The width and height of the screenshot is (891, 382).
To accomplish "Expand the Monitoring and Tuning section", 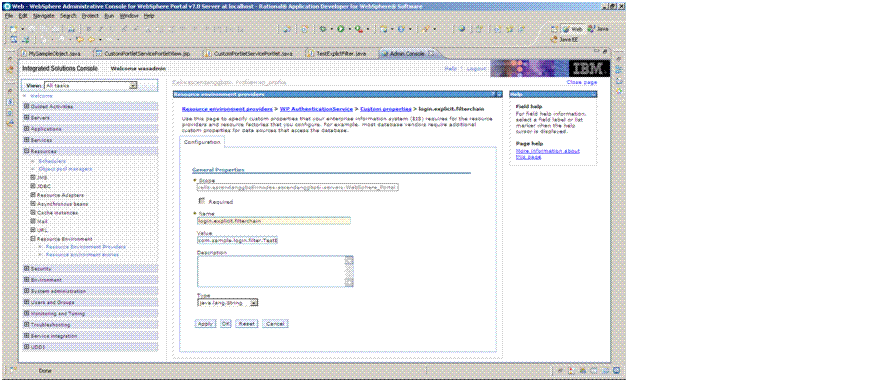I will [26, 313].
